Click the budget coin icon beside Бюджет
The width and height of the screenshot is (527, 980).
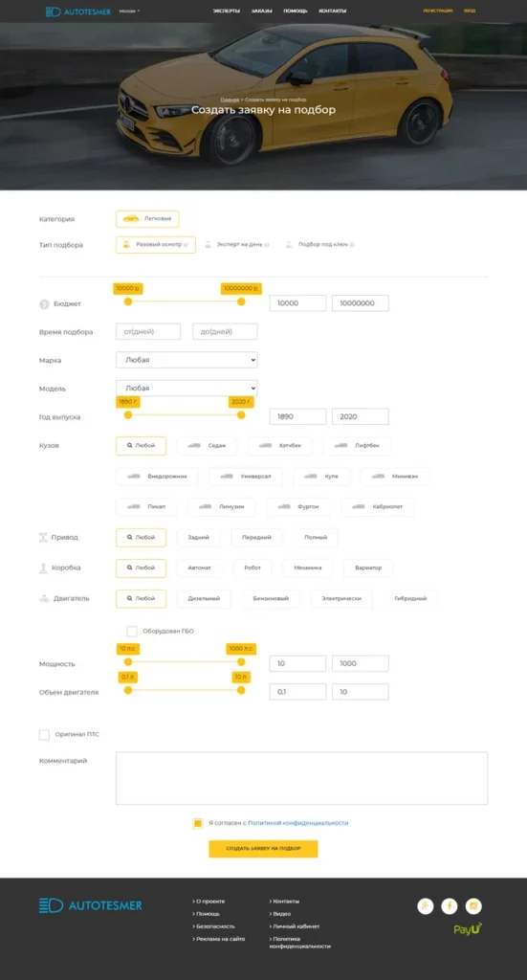tap(44, 303)
